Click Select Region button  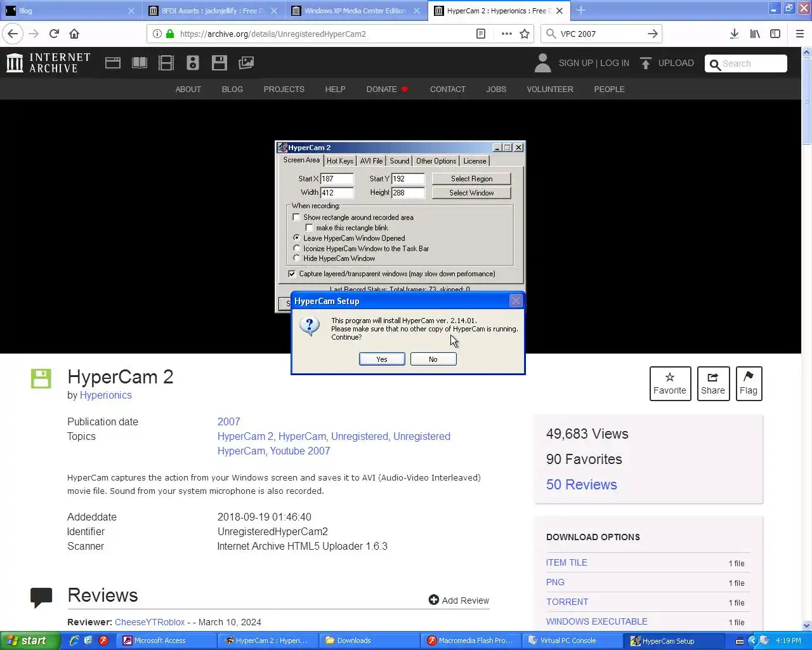coord(471,179)
